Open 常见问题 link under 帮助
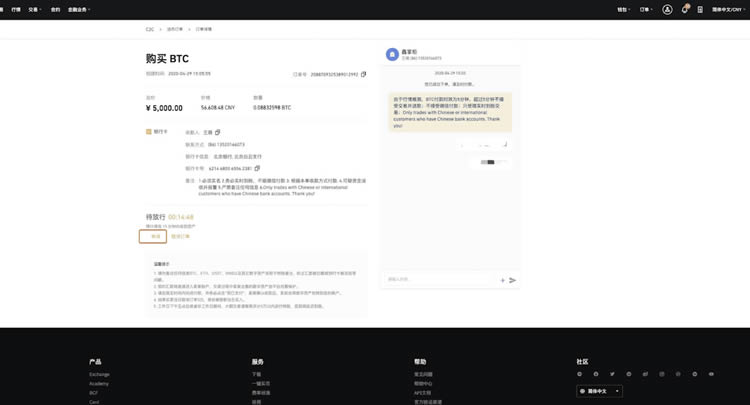This screenshot has height=405, width=750. click(x=423, y=374)
